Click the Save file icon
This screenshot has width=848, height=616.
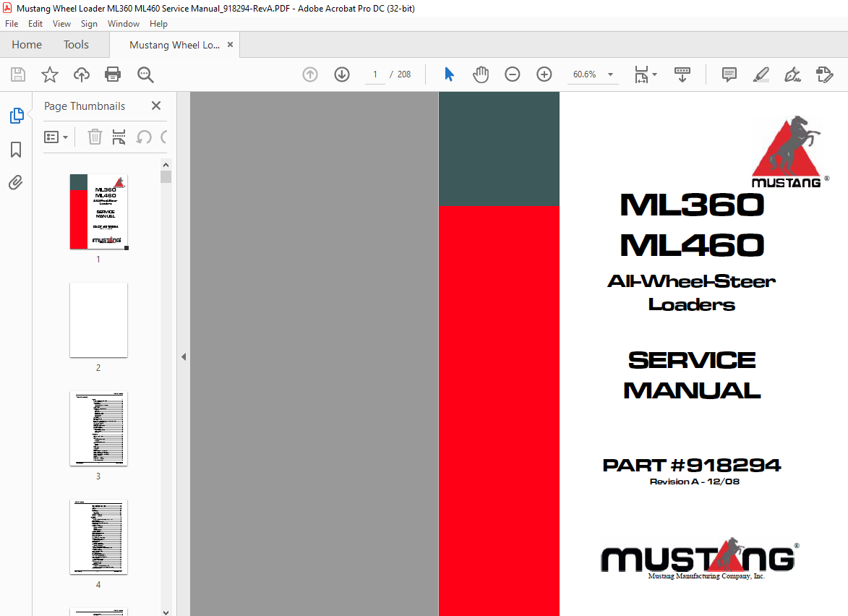point(18,74)
